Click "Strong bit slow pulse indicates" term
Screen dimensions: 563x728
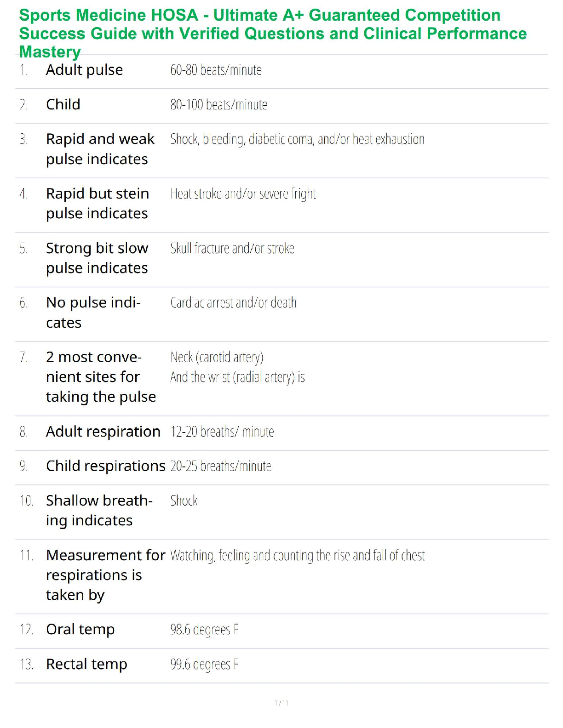pos(97,258)
